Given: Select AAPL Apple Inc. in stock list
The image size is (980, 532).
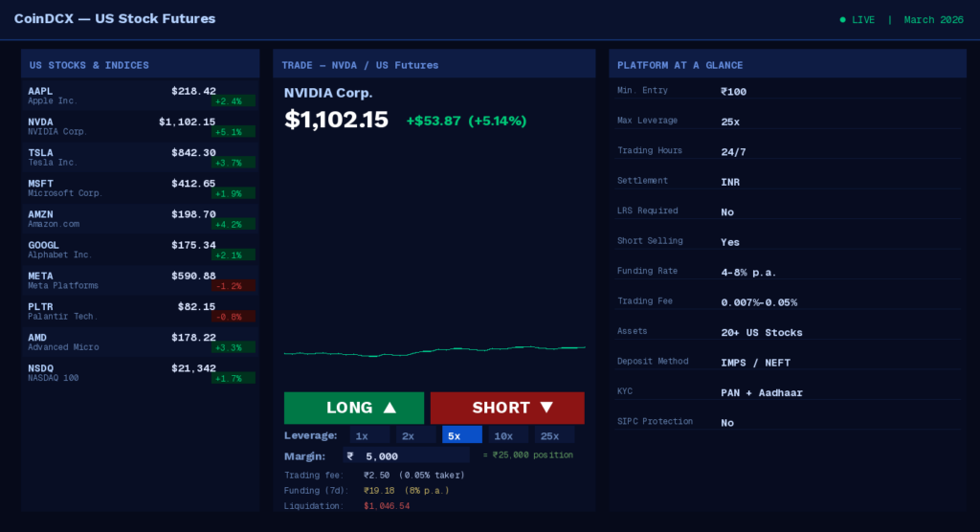Looking at the screenshot, I should (140, 96).
